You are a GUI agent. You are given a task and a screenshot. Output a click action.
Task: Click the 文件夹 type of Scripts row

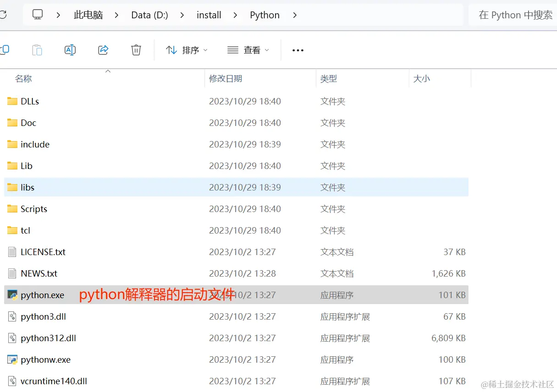point(333,209)
